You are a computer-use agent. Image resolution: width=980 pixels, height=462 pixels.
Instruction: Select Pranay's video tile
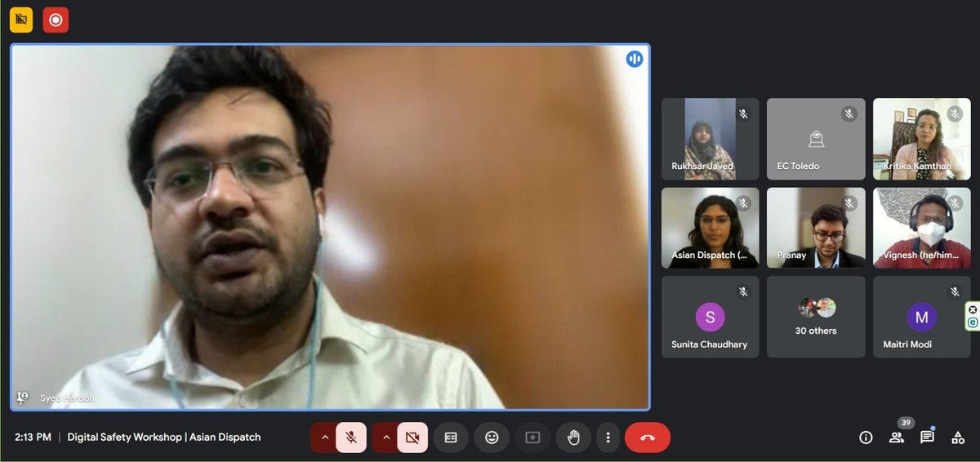point(816,228)
